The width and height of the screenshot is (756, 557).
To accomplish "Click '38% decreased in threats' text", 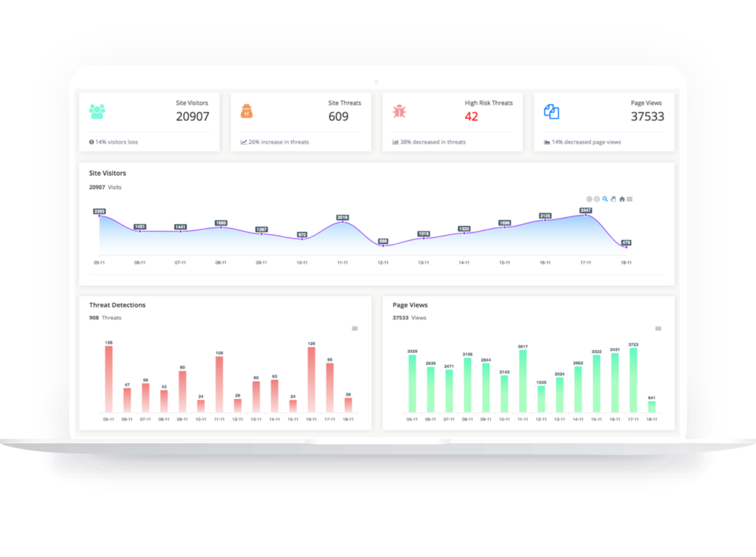I will [433, 142].
